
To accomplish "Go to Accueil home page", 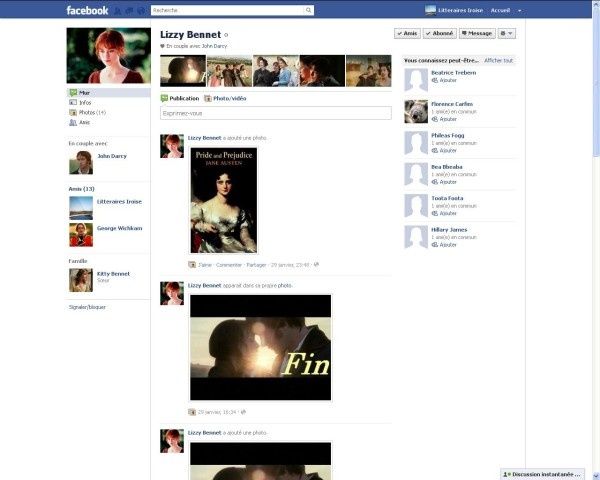I will coord(500,10).
